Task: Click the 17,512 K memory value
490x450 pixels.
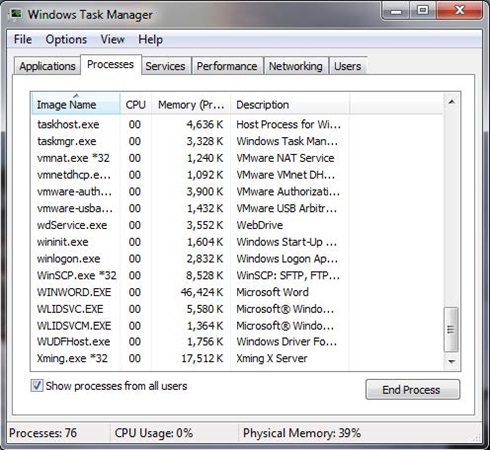Action: click(x=202, y=358)
